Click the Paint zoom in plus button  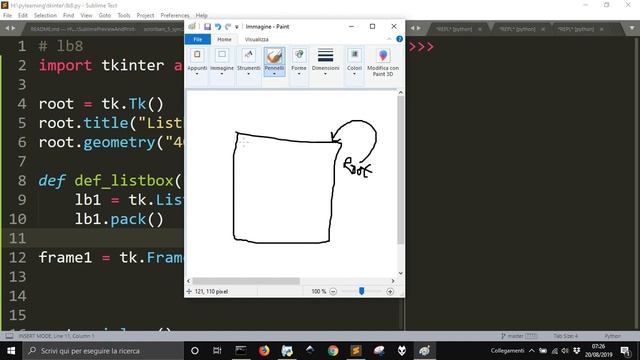click(x=390, y=291)
